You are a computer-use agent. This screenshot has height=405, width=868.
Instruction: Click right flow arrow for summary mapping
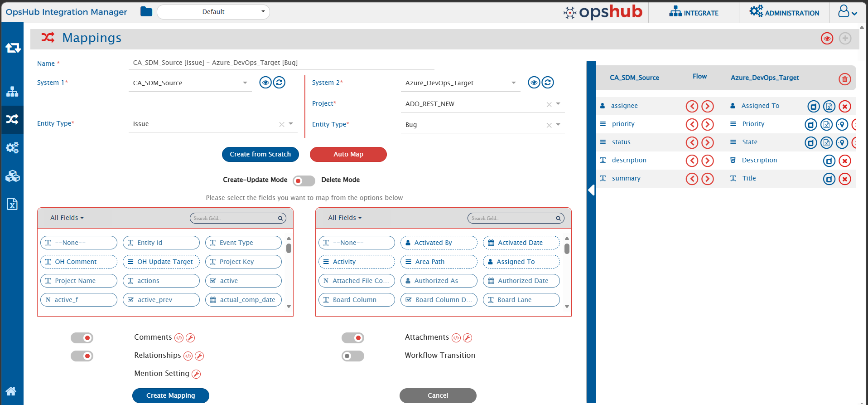click(x=708, y=179)
